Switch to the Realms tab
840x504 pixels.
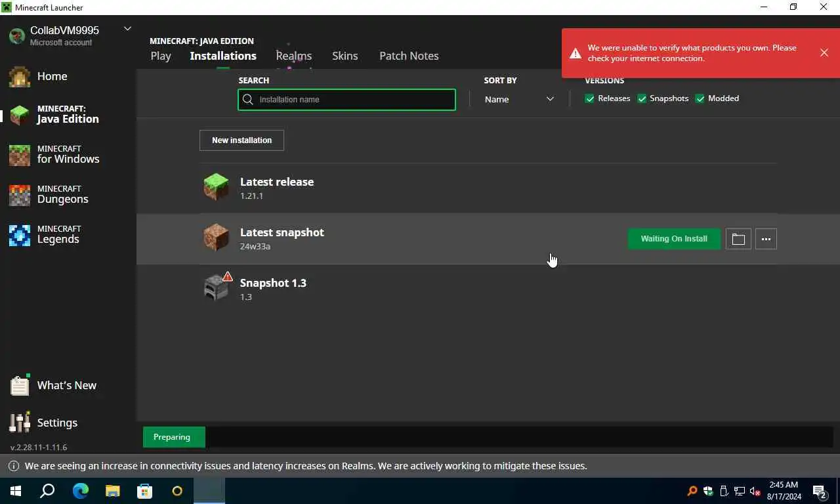pos(293,56)
